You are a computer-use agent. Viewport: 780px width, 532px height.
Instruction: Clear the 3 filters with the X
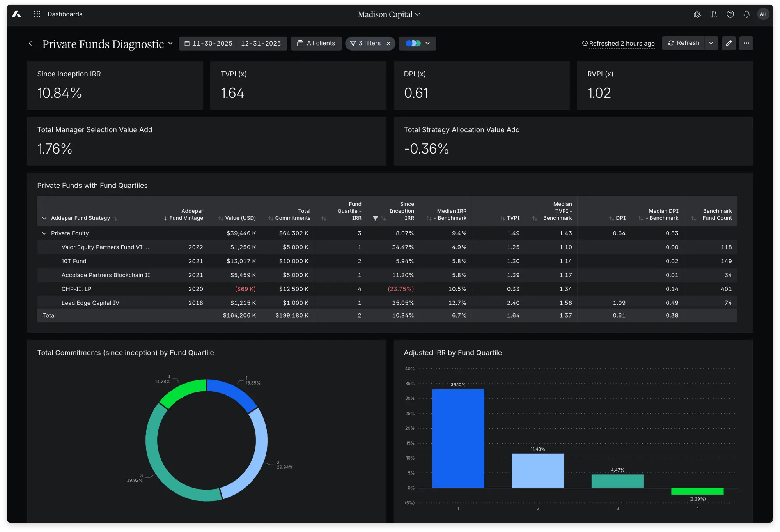pyautogui.click(x=388, y=44)
